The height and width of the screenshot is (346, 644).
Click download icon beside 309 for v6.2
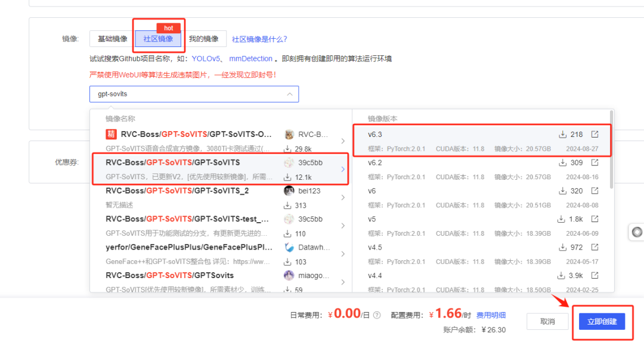[563, 163]
